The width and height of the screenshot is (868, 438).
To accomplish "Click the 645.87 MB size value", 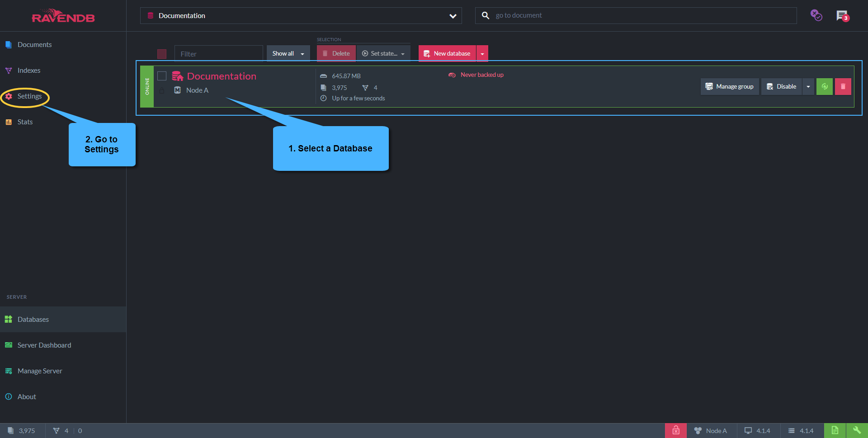I will point(346,76).
